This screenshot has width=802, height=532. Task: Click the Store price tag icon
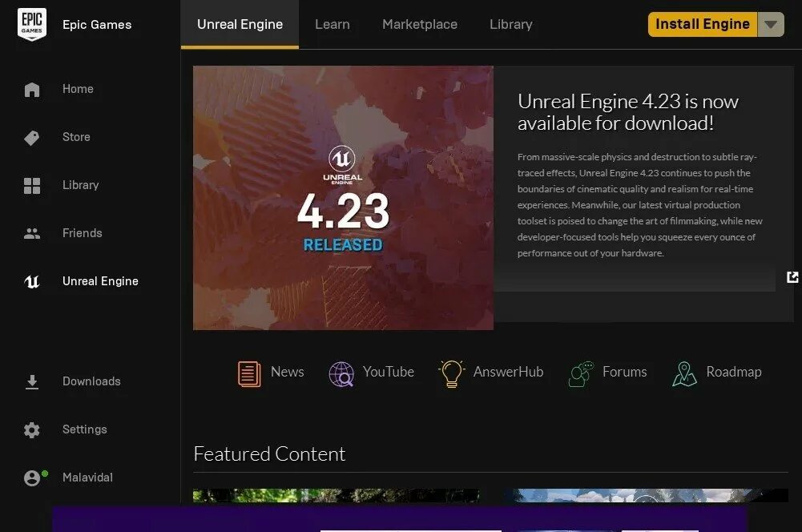click(32, 138)
